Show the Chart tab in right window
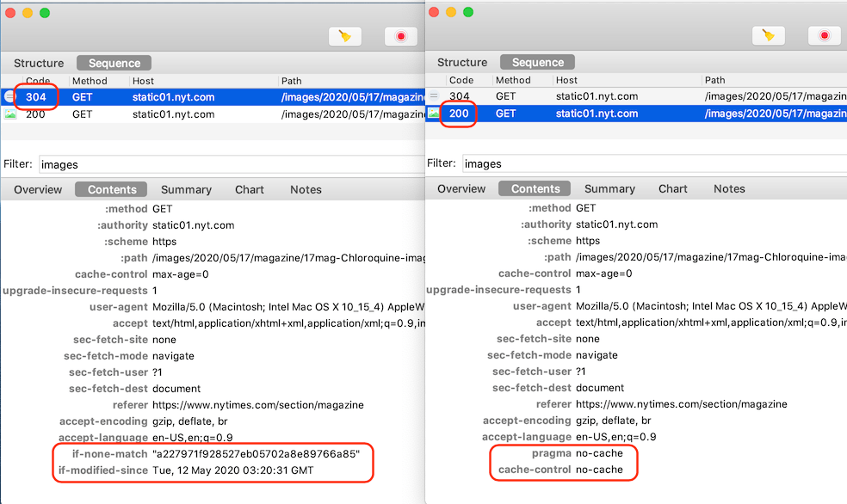This screenshot has width=847, height=504. tap(673, 188)
